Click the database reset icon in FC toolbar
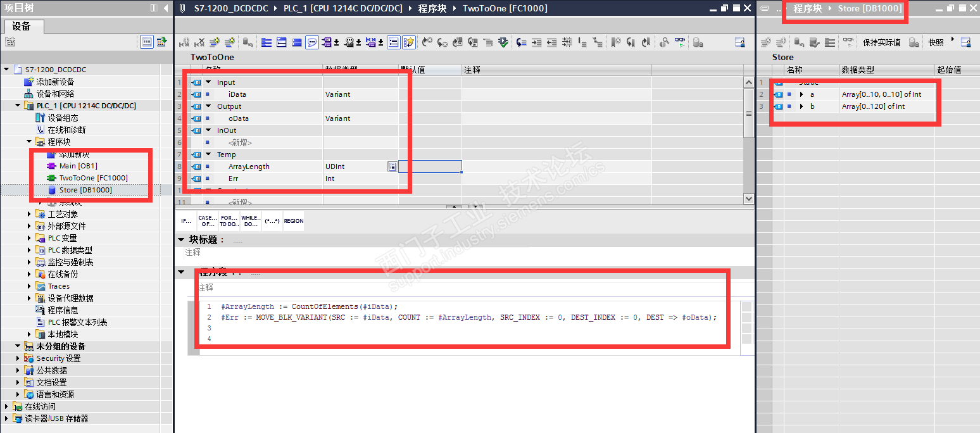 point(247,42)
